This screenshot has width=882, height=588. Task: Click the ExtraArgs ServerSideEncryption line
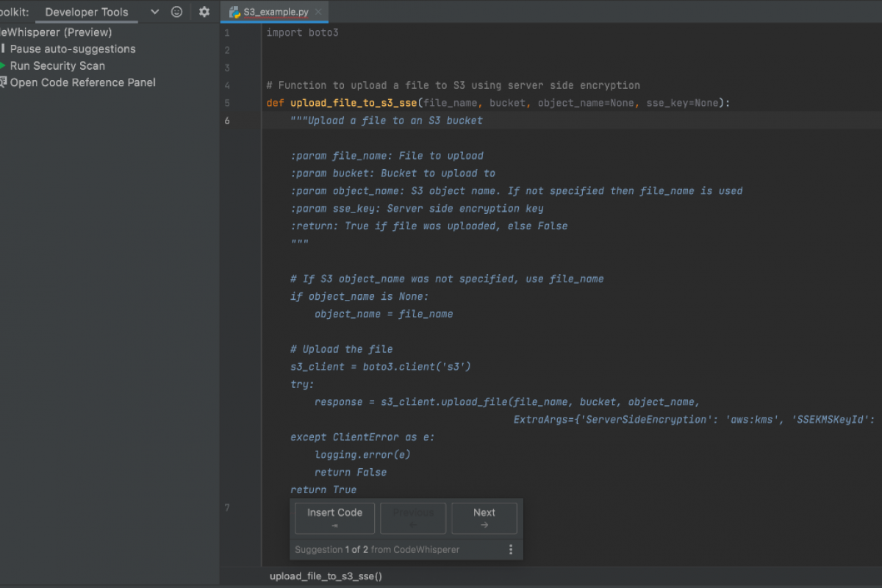pos(695,420)
